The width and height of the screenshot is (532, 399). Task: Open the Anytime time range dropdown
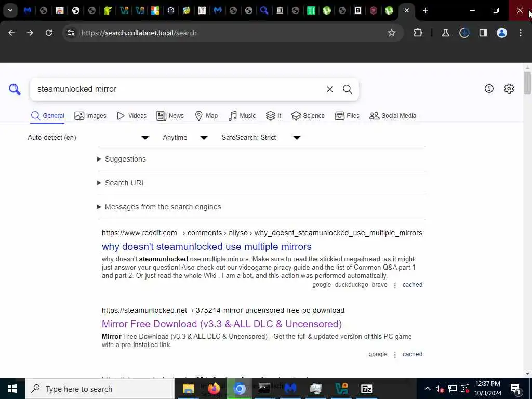point(185,137)
